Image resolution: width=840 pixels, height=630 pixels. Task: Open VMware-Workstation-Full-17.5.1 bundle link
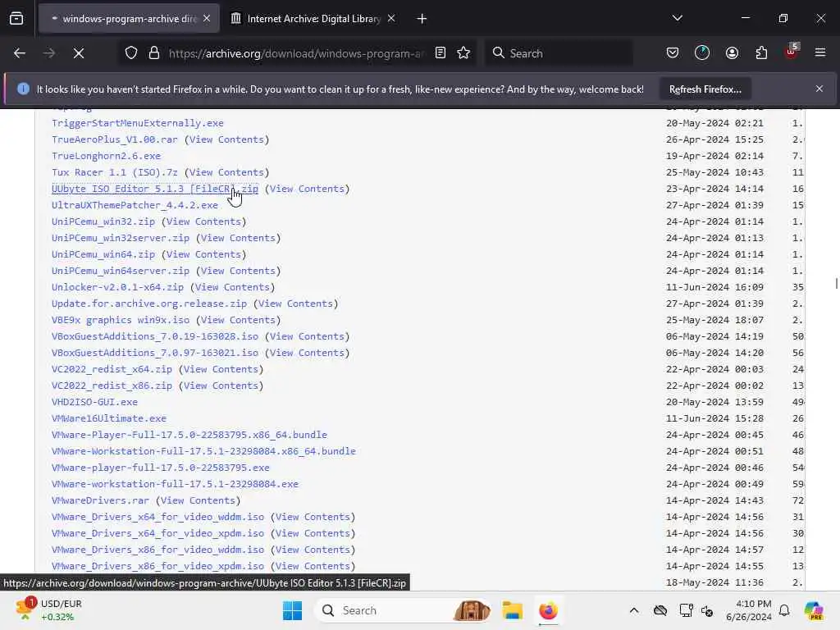coord(203,451)
